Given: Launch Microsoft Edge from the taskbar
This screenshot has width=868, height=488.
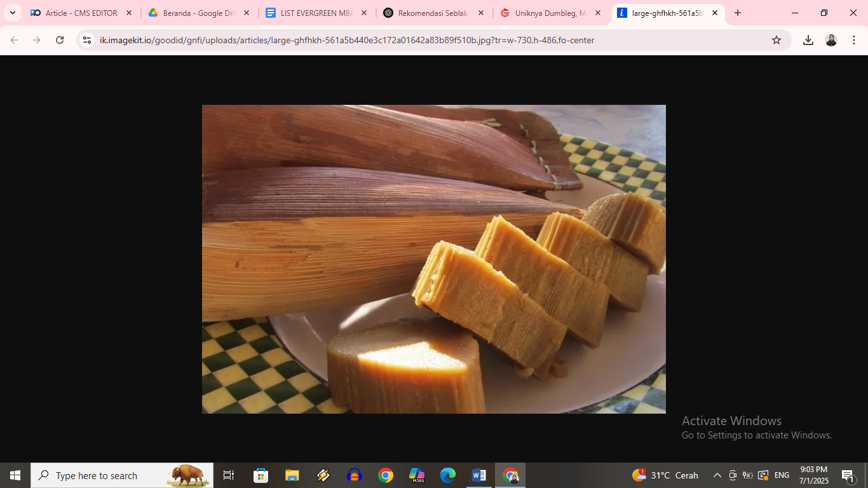Looking at the screenshot, I should pyautogui.click(x=448, y=475).
